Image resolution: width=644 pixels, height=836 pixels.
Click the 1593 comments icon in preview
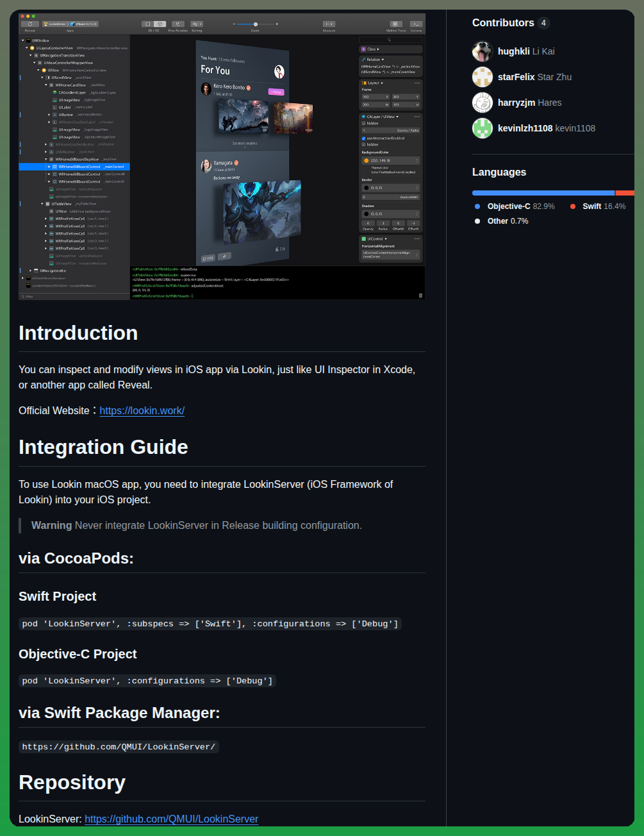(x=208, y=258)
